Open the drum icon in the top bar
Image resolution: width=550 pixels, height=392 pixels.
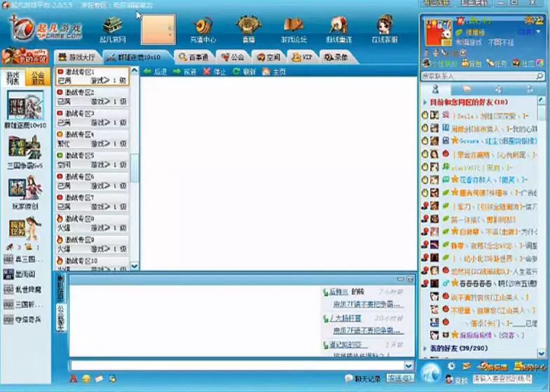pyautogui.click(x=339, y=26)
